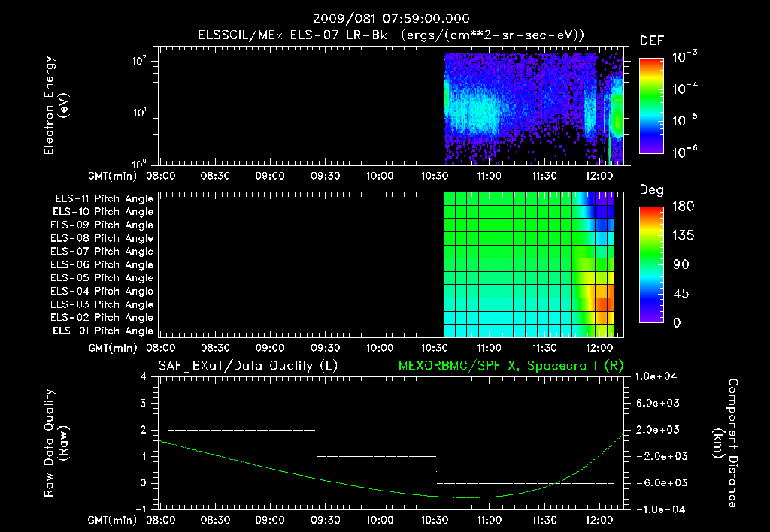This screenshot has width=770, height=532.
Task: Click the SAF_BXuT/Data Quality (L) legend
Action: click(x=248, y=366)
